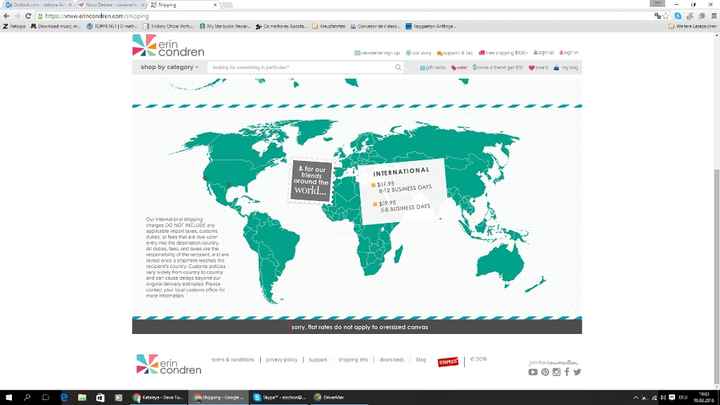Bookmark this page with star icon
Image resolution: width=720 pixels, height=405 pixels.
[665, 16]
